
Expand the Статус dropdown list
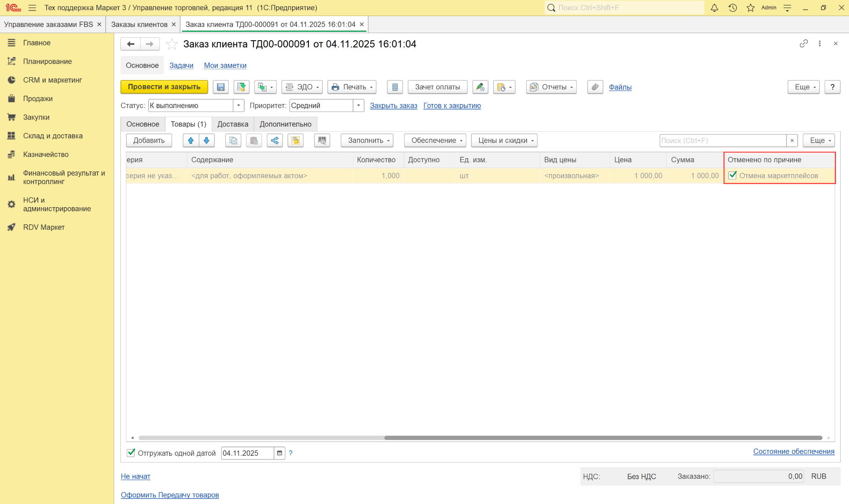tap(238, 106)
